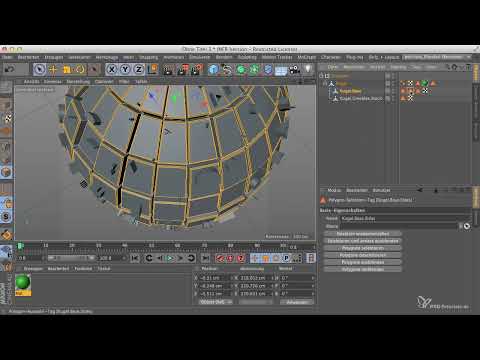Image resolution: width=480 pixels, height=360 pixels.
Task: Play the animation forward
Action: pos(170,258)
